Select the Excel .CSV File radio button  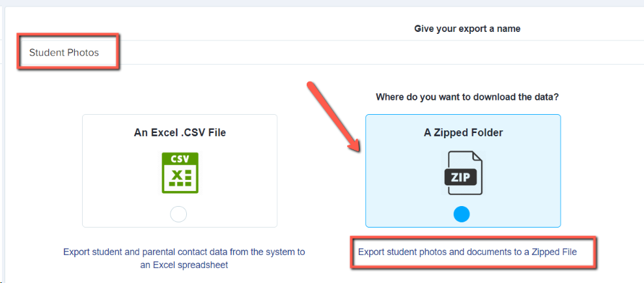click(178, 215)
